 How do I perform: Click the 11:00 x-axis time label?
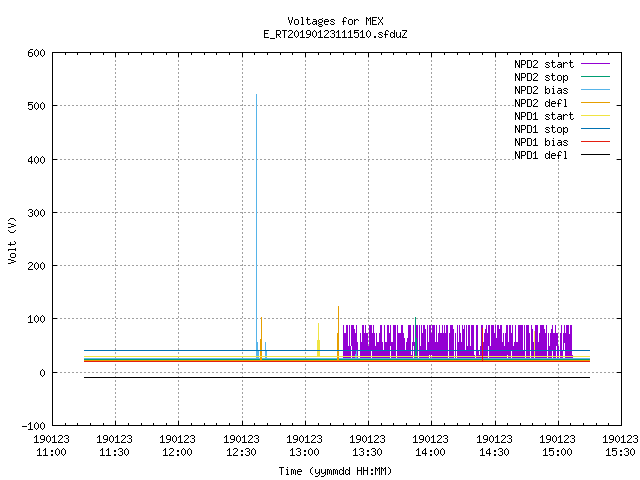tap(51, 452)
